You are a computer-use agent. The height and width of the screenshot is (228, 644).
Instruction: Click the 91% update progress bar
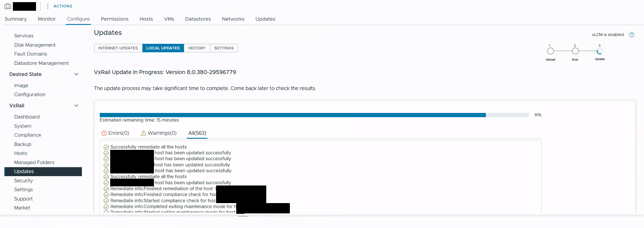point(314,115)
